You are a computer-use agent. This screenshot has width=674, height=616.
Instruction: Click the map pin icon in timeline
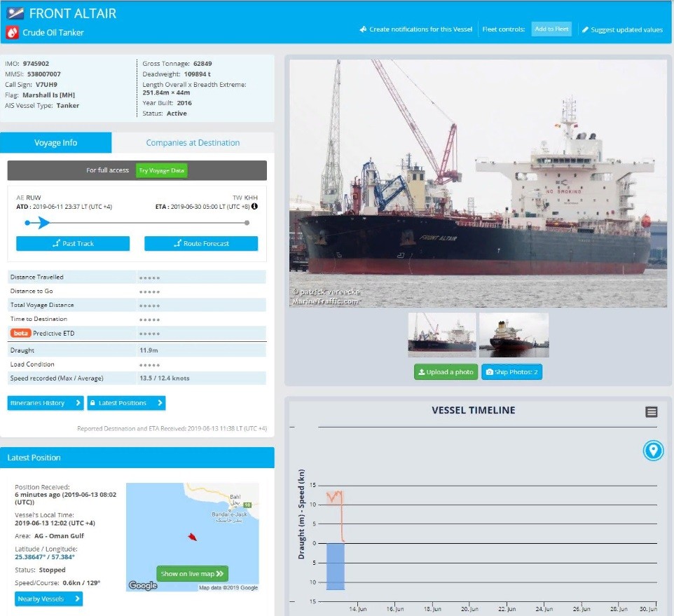point(653,450)
